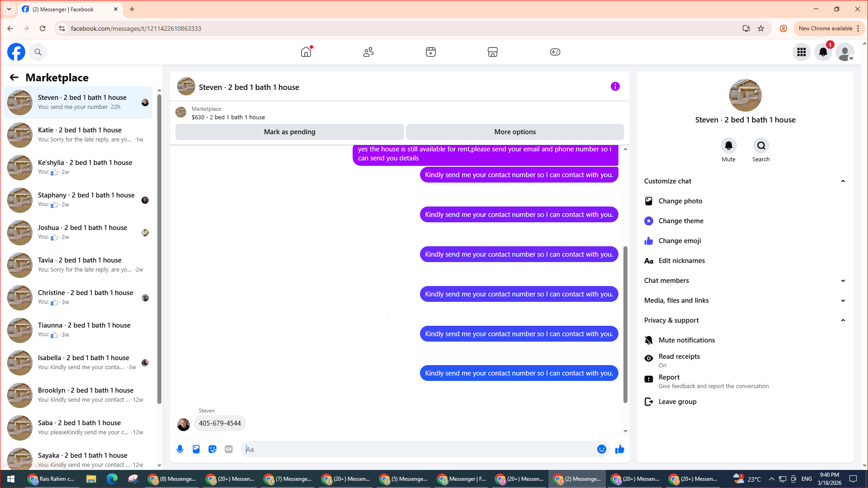
Task: Click the Mark as pending button
Action: 289,132
